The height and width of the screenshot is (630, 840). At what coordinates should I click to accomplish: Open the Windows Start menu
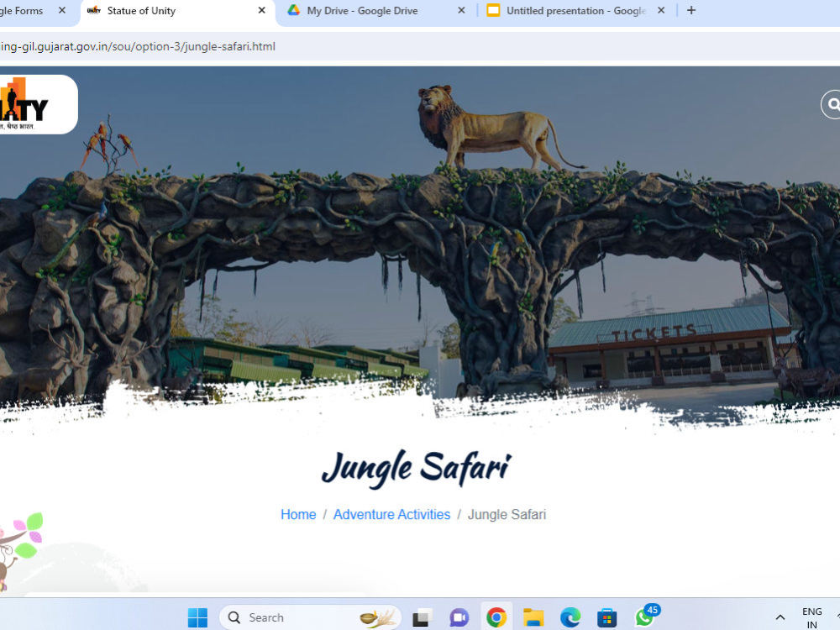point(197,617)
